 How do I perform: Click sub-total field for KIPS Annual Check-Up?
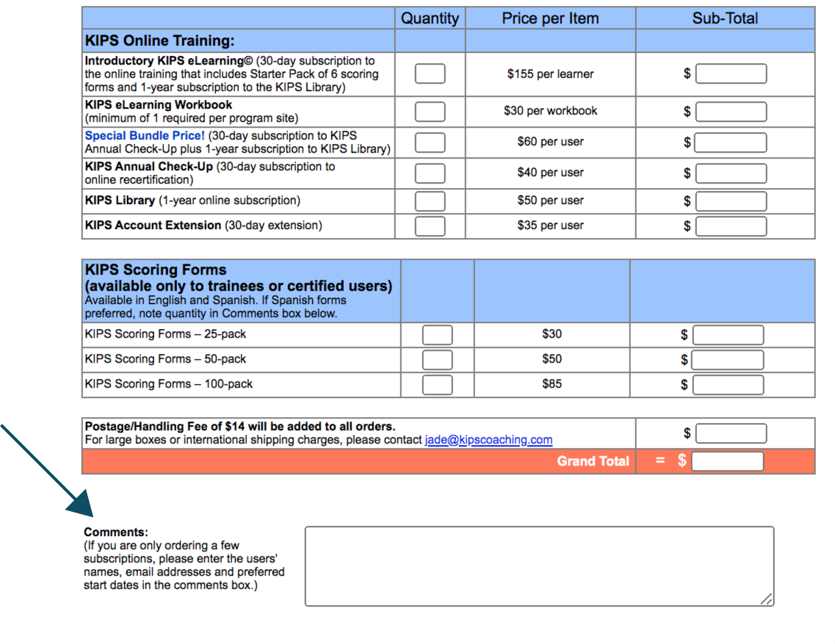tap(731, 173)
